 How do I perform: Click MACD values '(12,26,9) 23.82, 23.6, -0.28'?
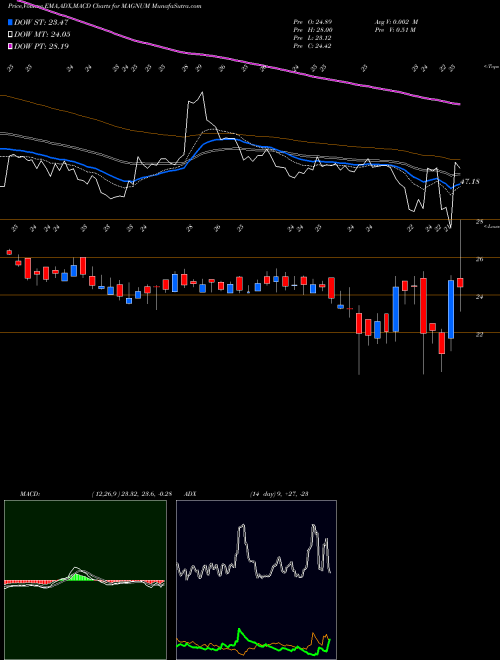131,494
